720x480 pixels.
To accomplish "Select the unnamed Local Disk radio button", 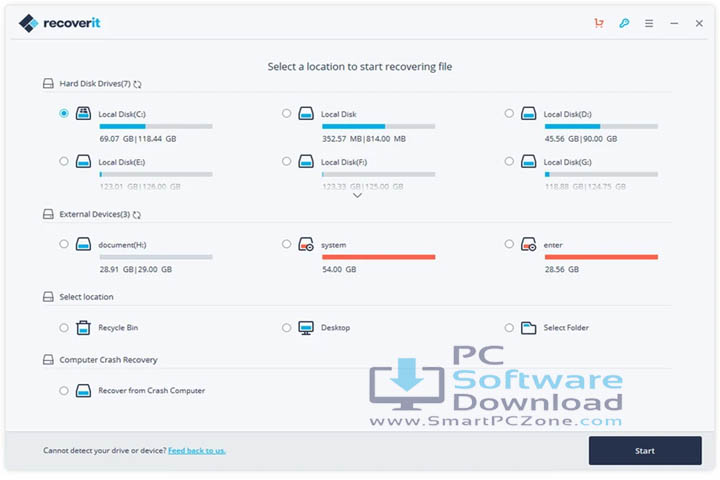I will (287, 113).
